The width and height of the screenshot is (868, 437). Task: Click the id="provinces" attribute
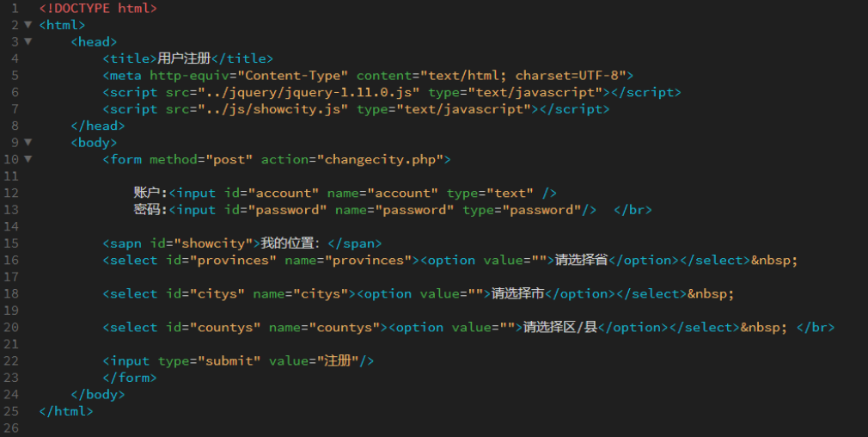coord(221,261)
